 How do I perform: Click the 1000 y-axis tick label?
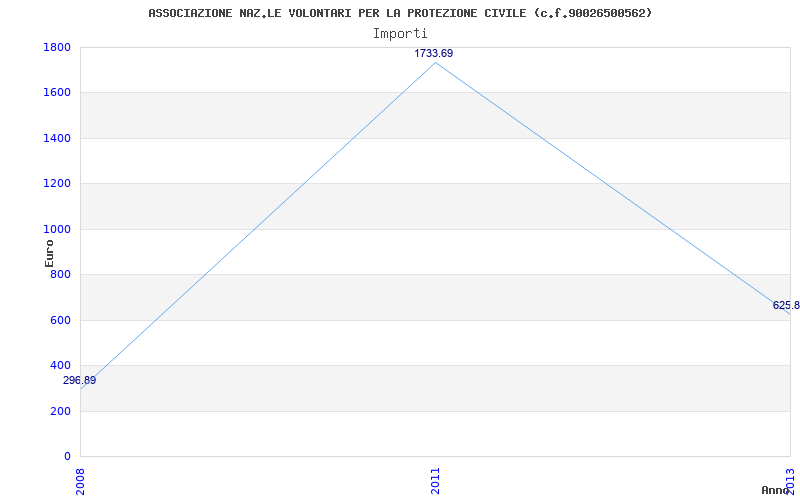[57, 229]
